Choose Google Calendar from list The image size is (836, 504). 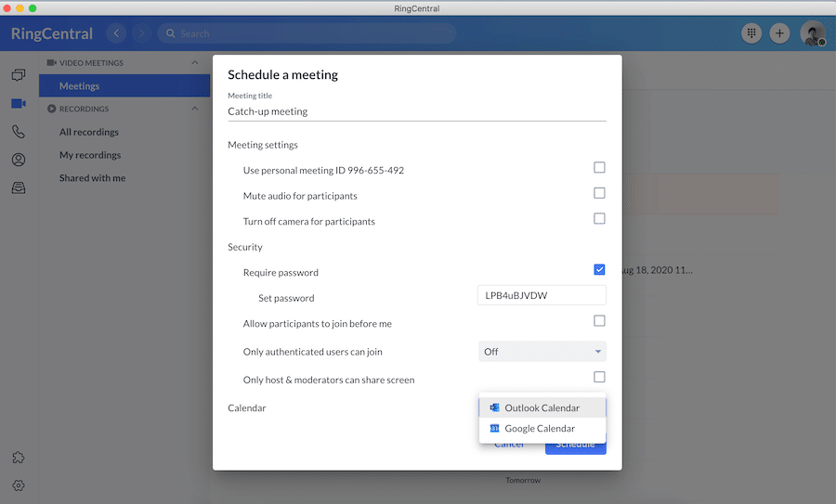[x=540, y=429]
